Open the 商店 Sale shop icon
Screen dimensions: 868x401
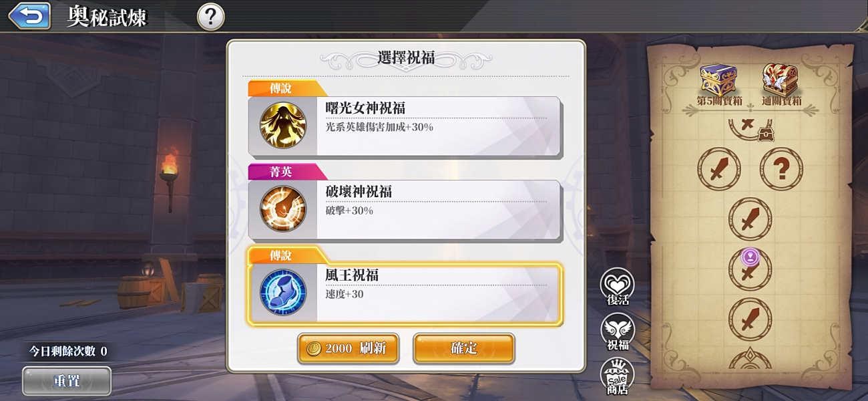[x=618, y=376]
